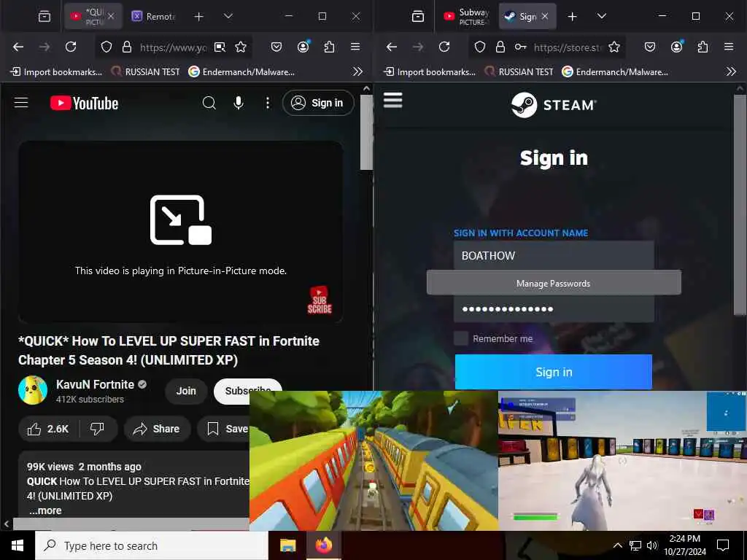This screenshot has width=747, height=560.
Task: Open YouTube settings three-dot menu
Action: [268, 103]
